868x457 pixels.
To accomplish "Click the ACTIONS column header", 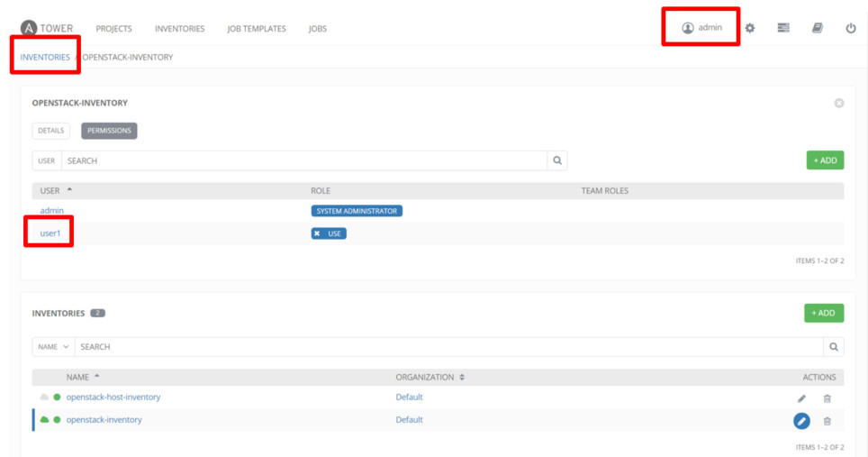I will pyautogui.click(x=819, y=378).
